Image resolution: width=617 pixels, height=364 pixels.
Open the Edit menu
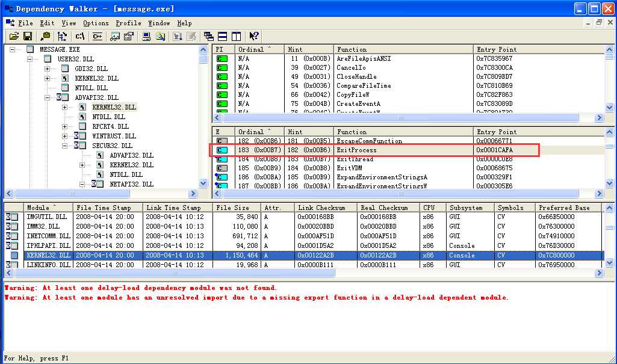click(47, 23)
